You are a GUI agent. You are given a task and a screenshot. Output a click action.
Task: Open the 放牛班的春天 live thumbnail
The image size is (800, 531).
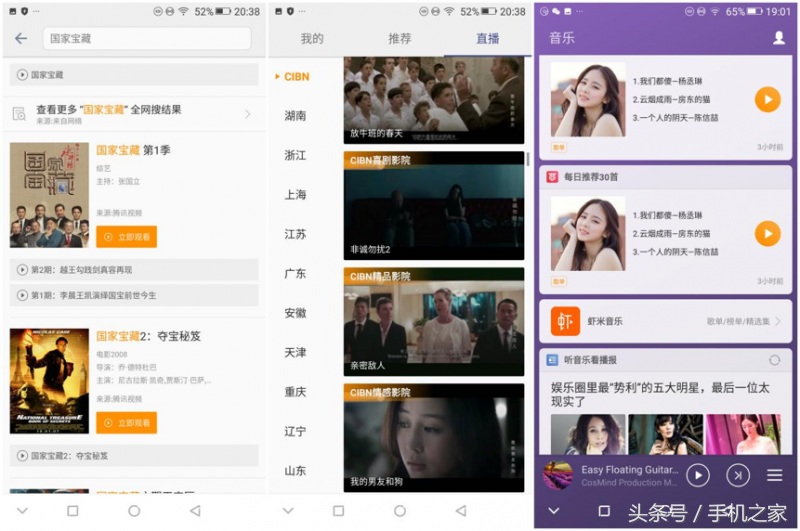tap(434, 100)
